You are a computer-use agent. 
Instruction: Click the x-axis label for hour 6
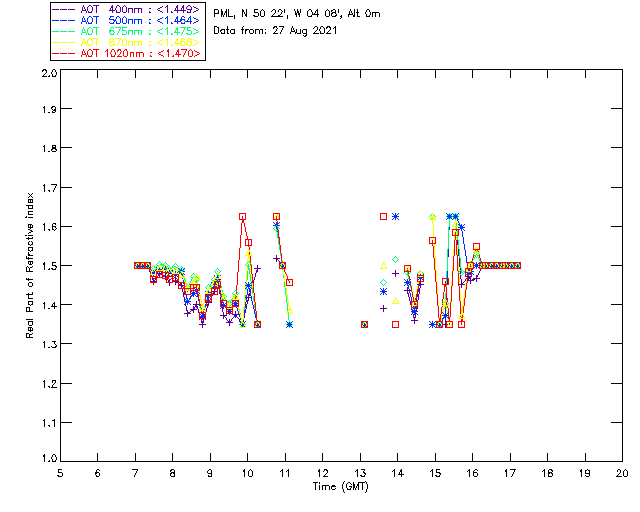point(98,473)
